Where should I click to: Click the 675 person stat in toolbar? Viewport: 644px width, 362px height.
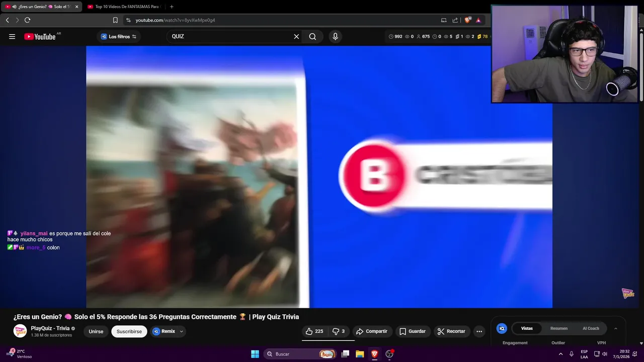point(423,36)
